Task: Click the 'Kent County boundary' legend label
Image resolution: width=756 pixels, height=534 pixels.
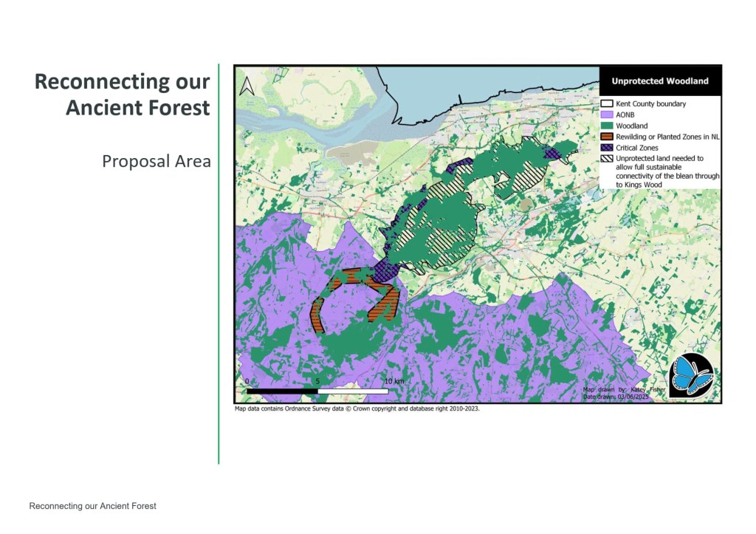Action: pos(652,104)
